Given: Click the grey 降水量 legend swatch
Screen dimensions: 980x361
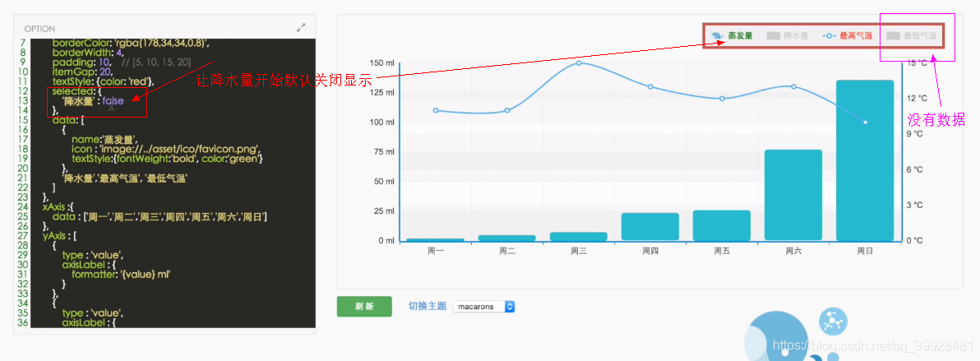Looking at the screenshot, I should point(773,36).
